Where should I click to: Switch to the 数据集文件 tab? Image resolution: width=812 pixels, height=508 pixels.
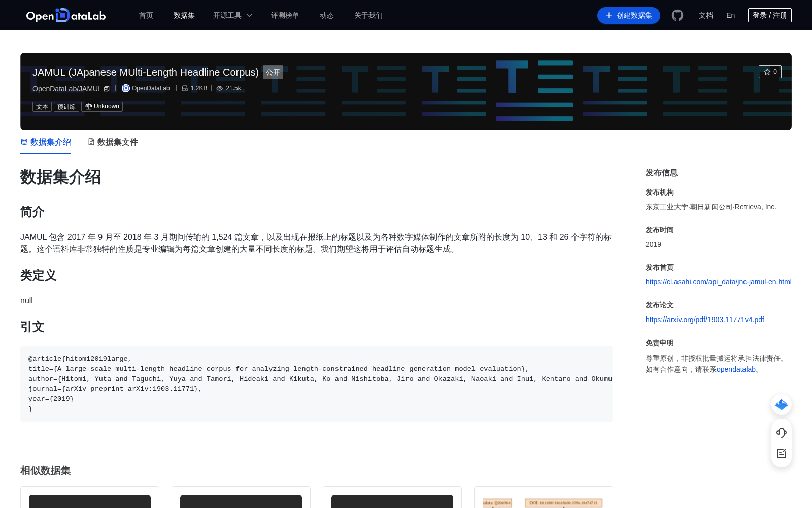(x=113, y=142)
